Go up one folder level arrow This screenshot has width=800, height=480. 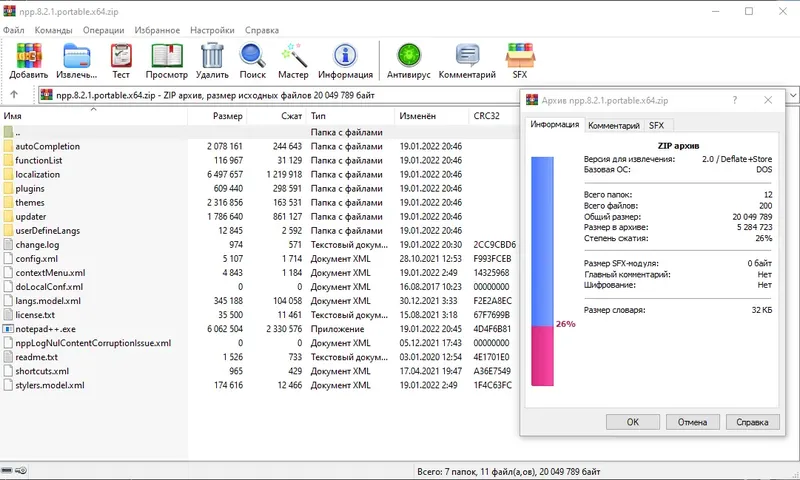coord(14,94)
